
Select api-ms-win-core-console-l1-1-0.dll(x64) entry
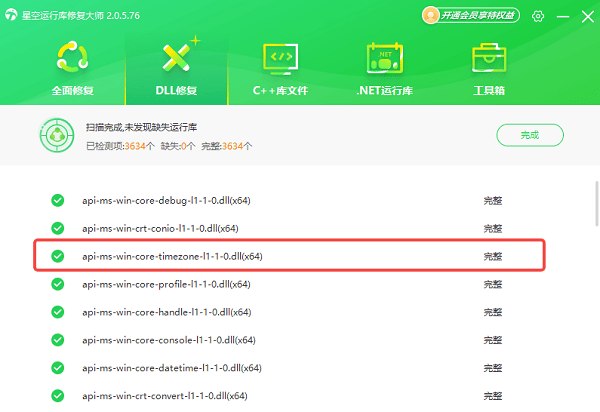(x=169, y=340)
